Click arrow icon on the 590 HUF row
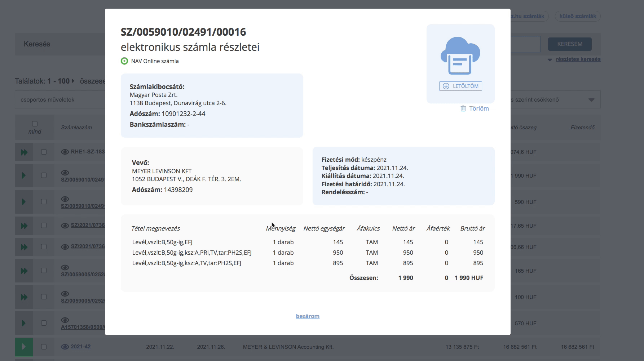Viewport: 644px width, 361px height. point(24,202)
